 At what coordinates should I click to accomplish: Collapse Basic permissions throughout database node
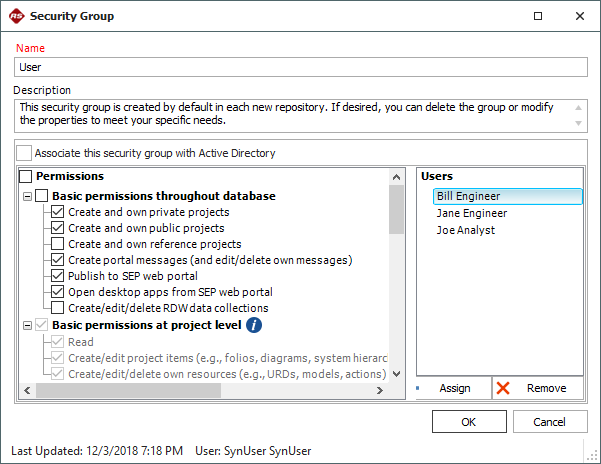[x=26, y=196]
